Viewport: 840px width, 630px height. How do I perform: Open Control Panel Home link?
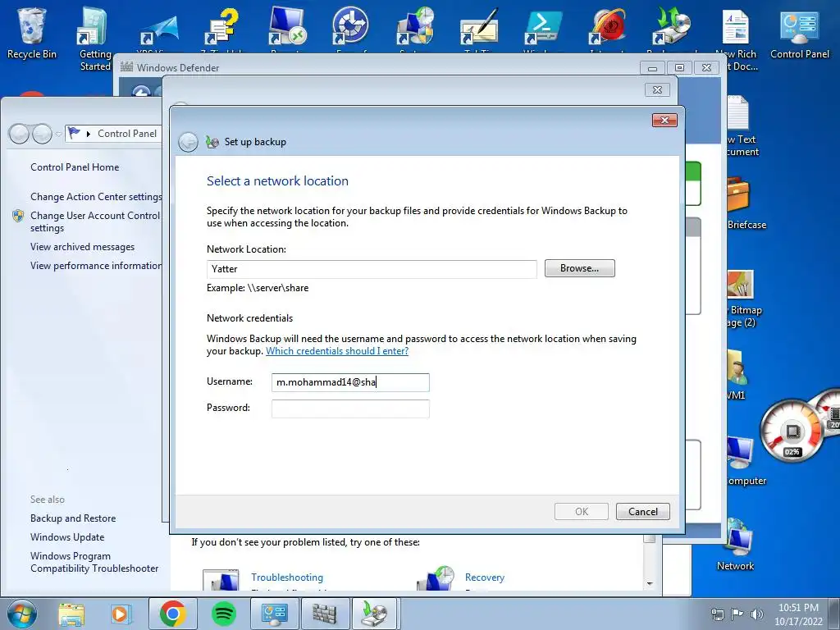pos(75,167)
